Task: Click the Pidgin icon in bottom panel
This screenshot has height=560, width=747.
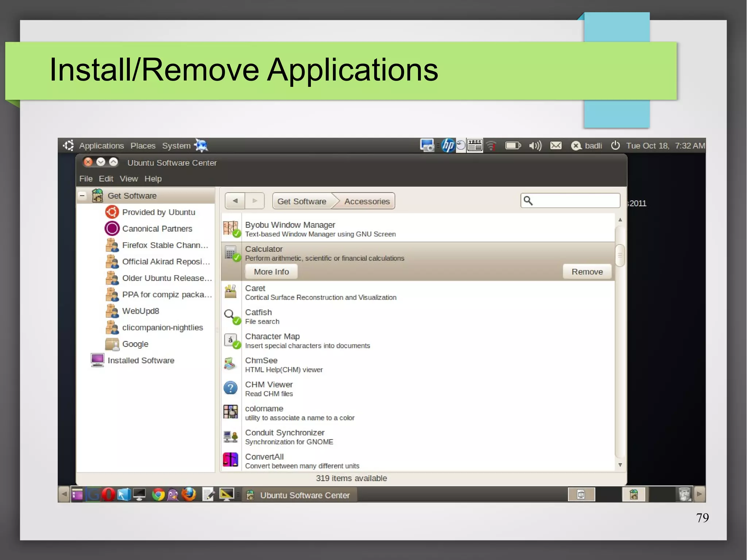Action: point(173,495)
